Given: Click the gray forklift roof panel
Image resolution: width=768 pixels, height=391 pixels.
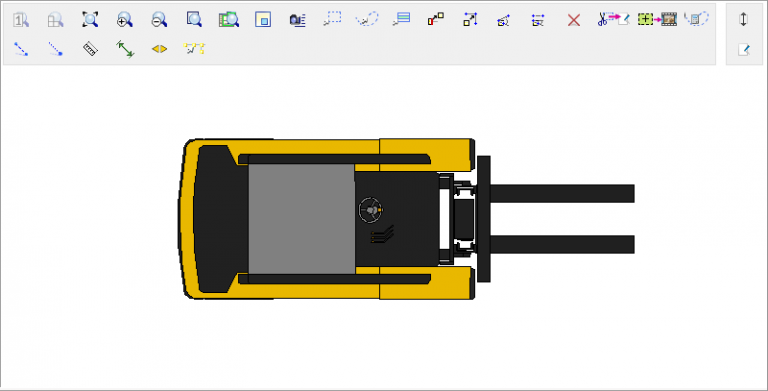Looking at the screenshot, I should point(302,219).
